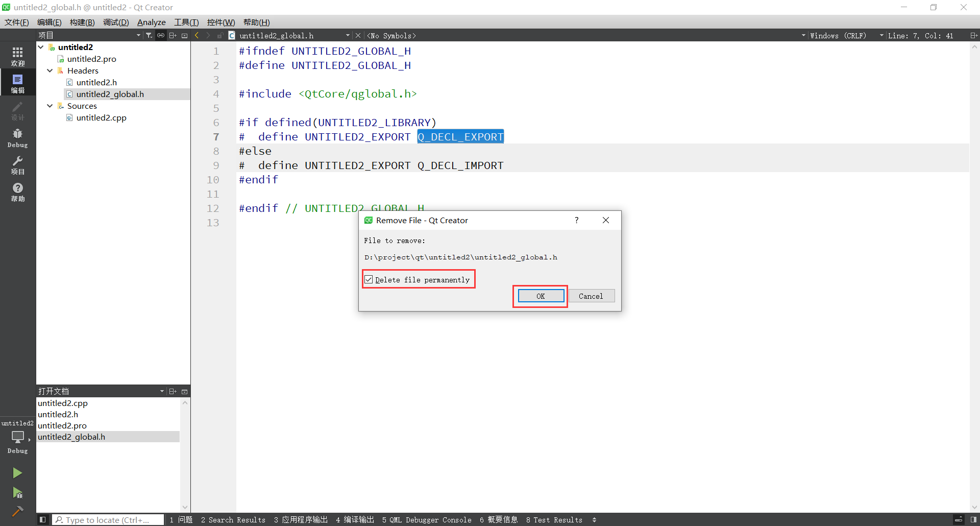
Task: Open the 4 编译输出 pane
Action: tap(355, 520)
